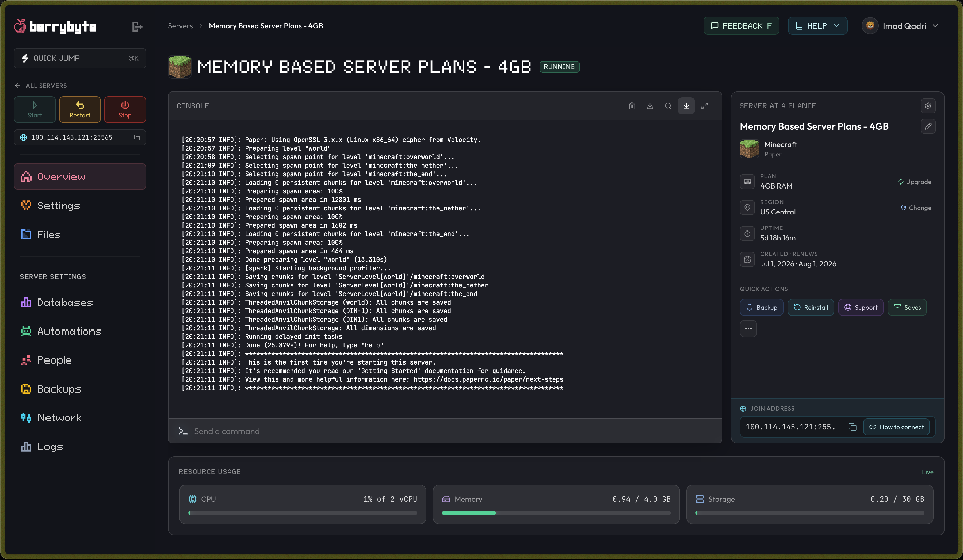Click the Minecraft grass block title icon
The width and height of the screenshot is (963, 560).
tap(179, 67)
